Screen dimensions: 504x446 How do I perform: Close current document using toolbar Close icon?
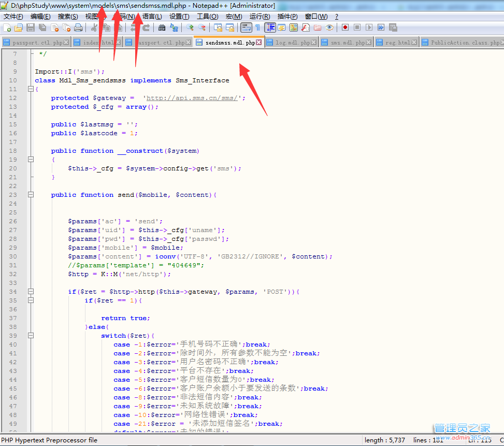(54, 27)
